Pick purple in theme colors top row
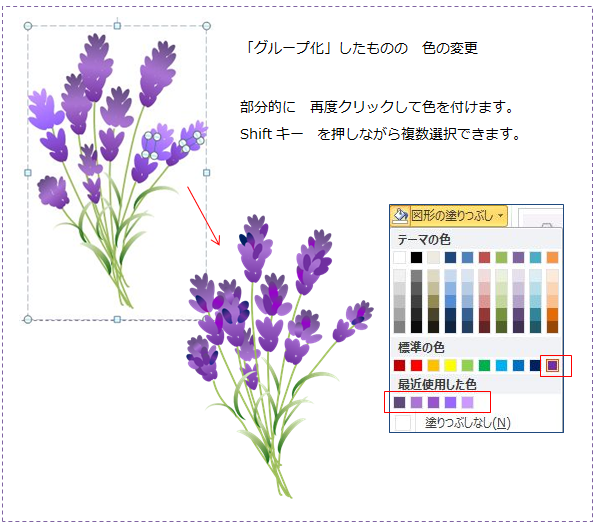Viewport: 599px width, 529px height. coord(518,257)
